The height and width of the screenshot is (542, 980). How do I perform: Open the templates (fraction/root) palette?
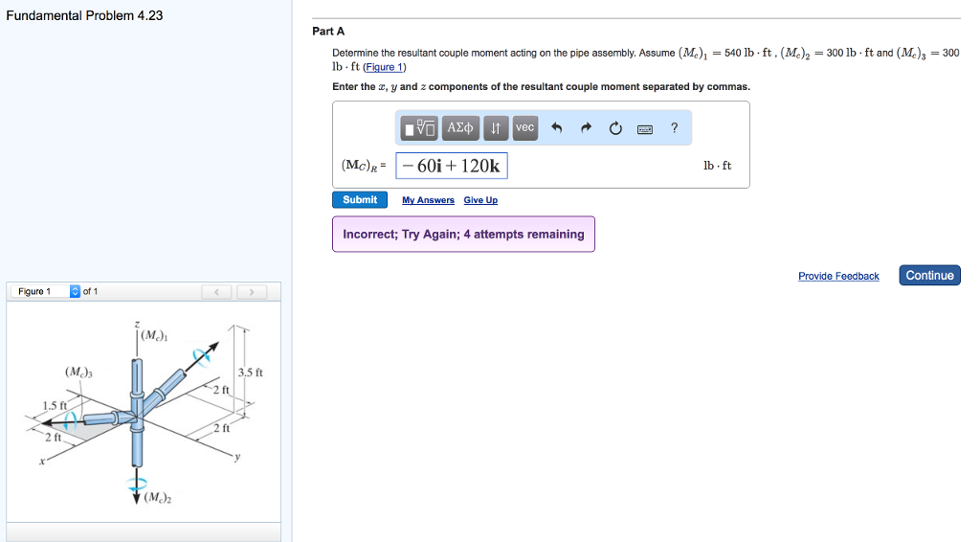(x=419, y=128)
